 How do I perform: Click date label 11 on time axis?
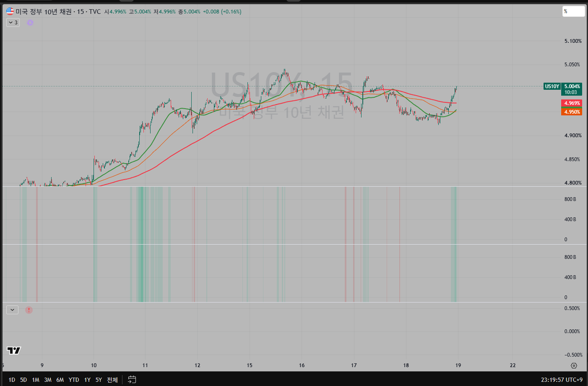145,365
